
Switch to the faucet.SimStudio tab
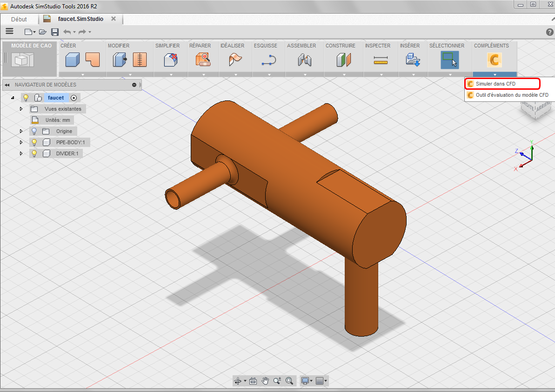pyautogui.click(x=80, y=19)
